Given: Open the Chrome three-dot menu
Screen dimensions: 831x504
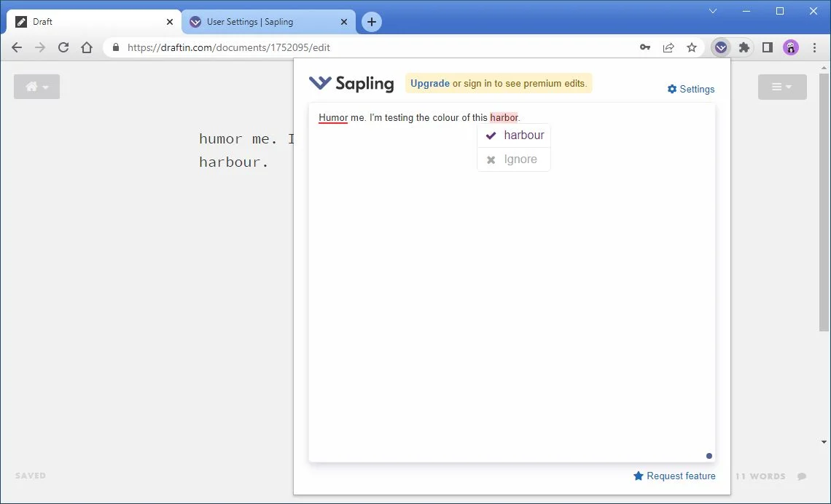Looking at the screenshot, I should pos(814,47).
